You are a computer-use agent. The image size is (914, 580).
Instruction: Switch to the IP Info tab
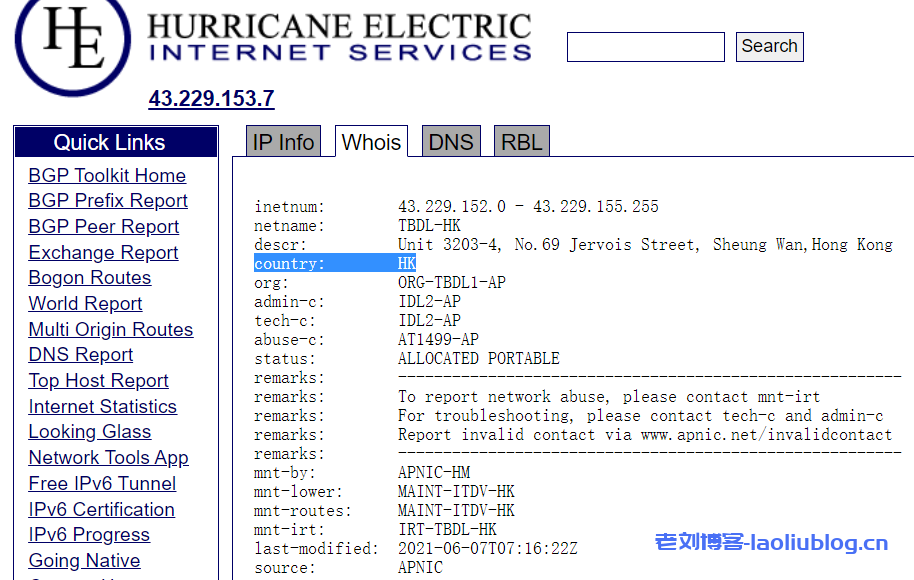pos(283,141)
